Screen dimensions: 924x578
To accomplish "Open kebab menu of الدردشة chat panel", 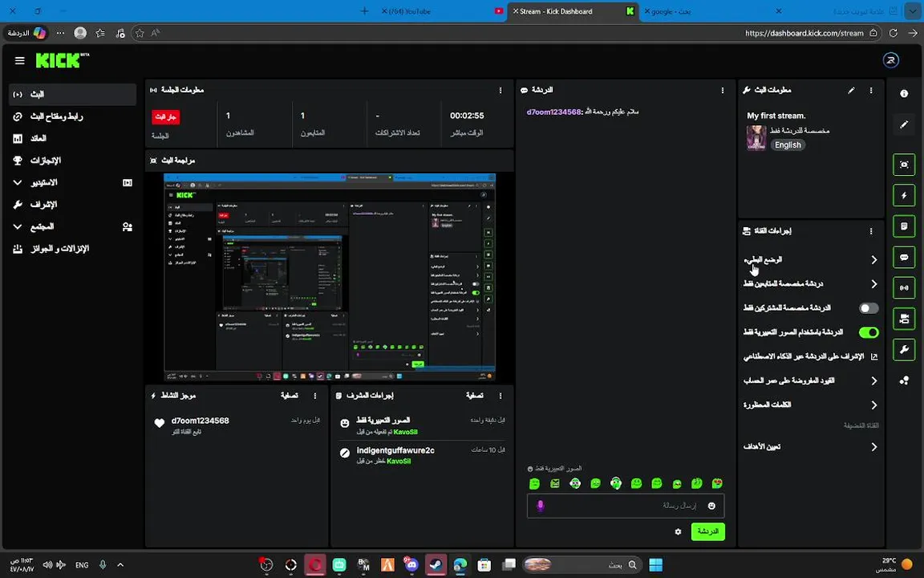I will pos(723,90).
